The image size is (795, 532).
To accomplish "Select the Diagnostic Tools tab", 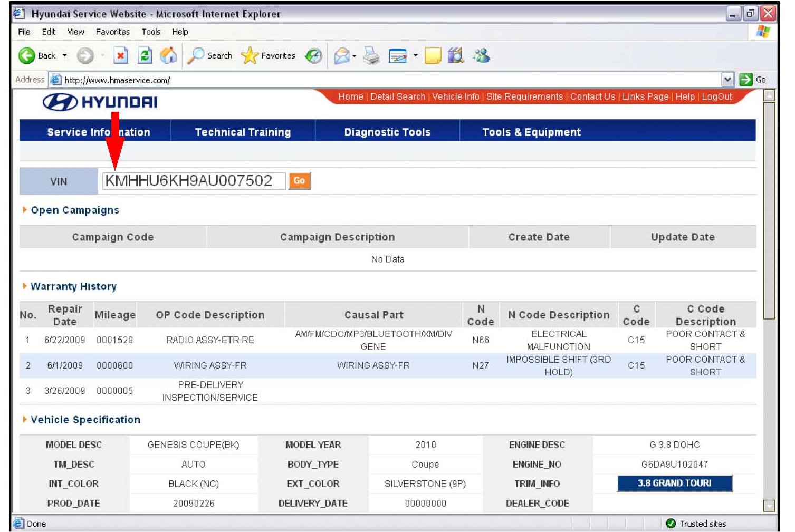I will [x=387, y=132].
